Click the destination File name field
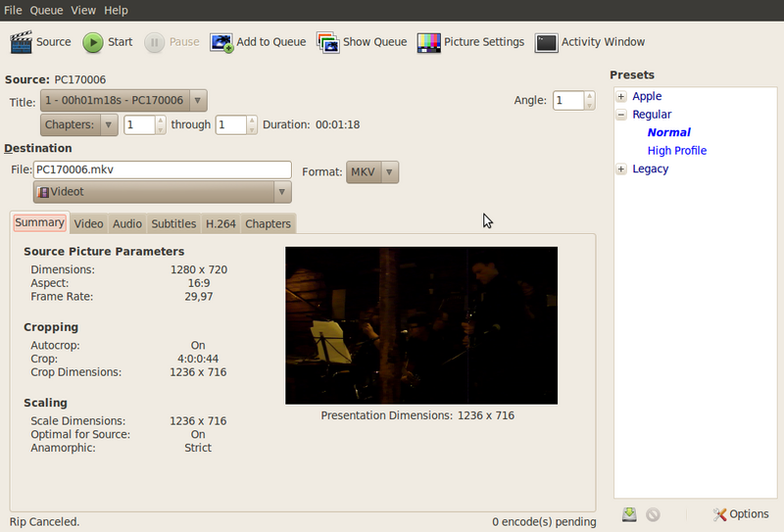Viewport: 784px width, 532px height. point(162,170)
